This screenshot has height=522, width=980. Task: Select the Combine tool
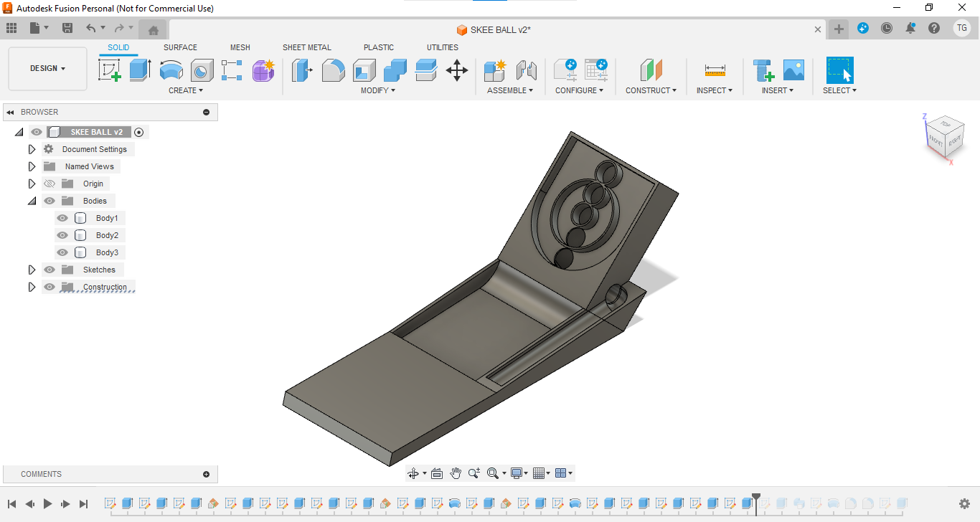[x=395, y=70]
